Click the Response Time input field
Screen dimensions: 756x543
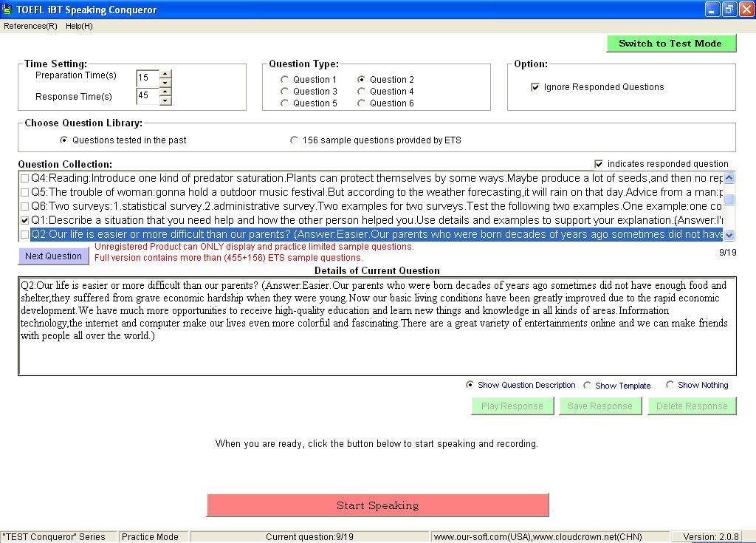tap(147, 95)
